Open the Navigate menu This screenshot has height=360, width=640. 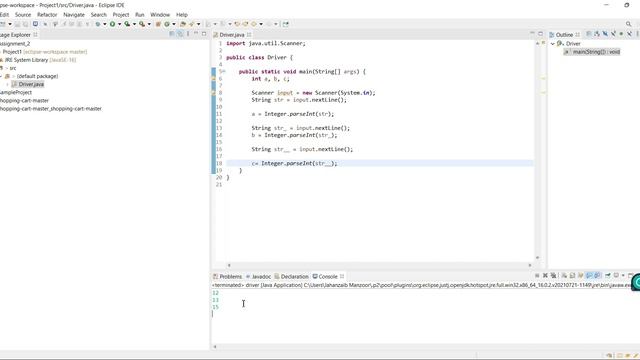[x=74, y=15]
